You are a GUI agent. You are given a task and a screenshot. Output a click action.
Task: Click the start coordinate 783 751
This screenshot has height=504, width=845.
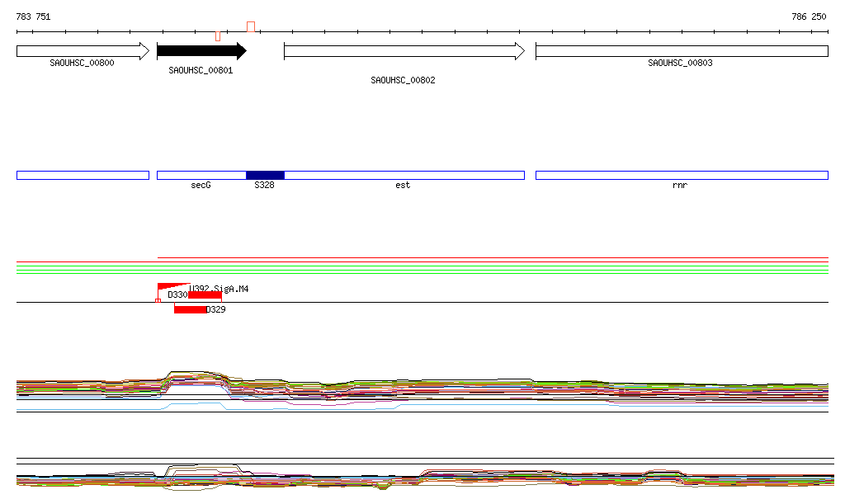pyautogui.click(x=33, y=16)
